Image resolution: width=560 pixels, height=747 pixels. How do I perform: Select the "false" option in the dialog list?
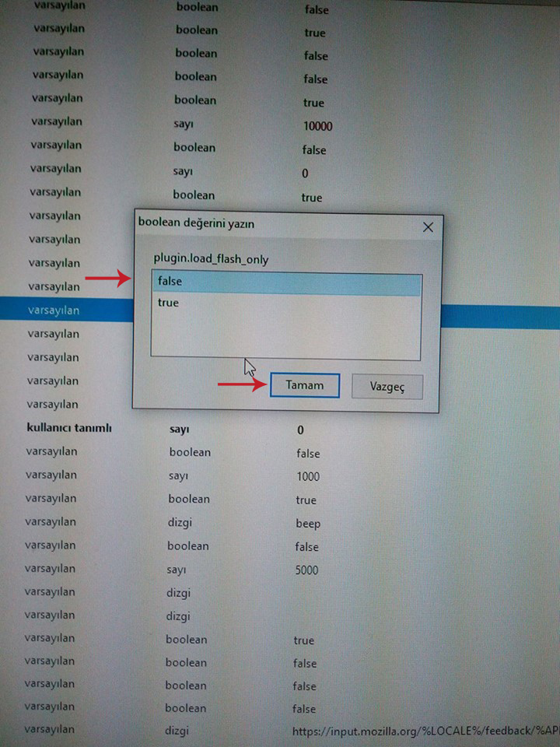click(x=287, y=285)
